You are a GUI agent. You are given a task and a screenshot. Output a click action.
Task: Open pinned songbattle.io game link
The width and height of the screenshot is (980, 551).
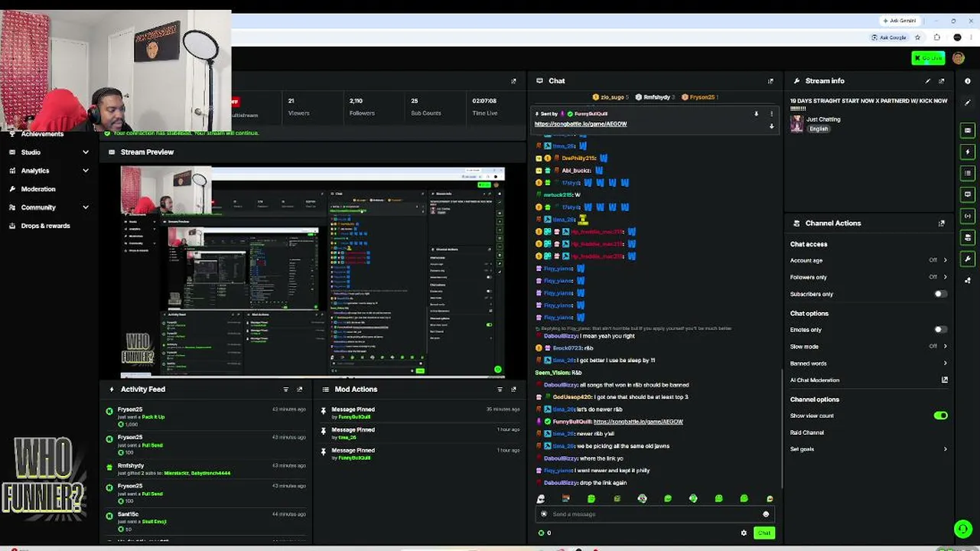coord(581,124)
